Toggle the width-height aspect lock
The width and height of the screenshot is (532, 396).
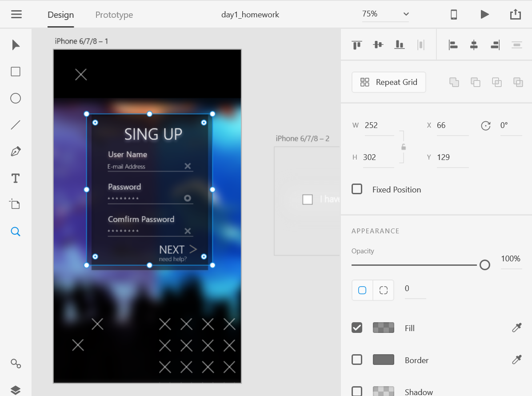click(x=404, y=147)
